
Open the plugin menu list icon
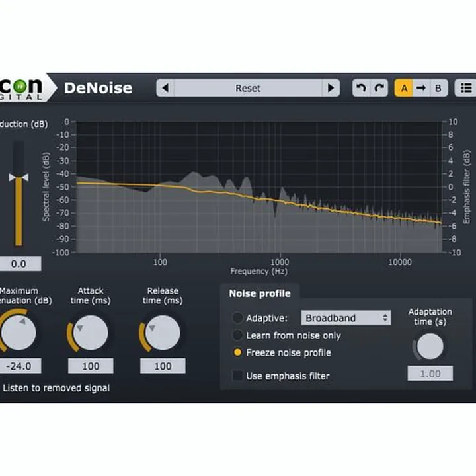point(465,88)
